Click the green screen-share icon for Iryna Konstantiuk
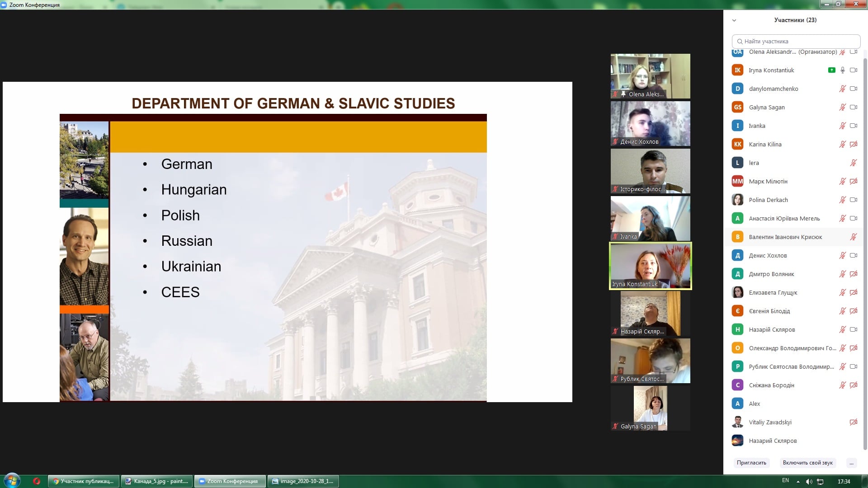 tap(831, 70)
